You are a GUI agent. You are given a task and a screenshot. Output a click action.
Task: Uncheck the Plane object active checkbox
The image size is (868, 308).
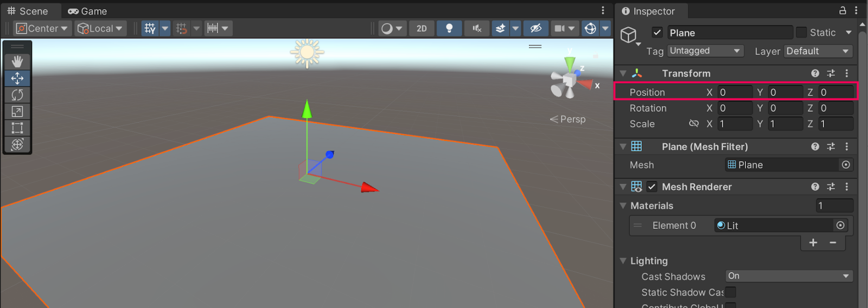coord(657,33)
